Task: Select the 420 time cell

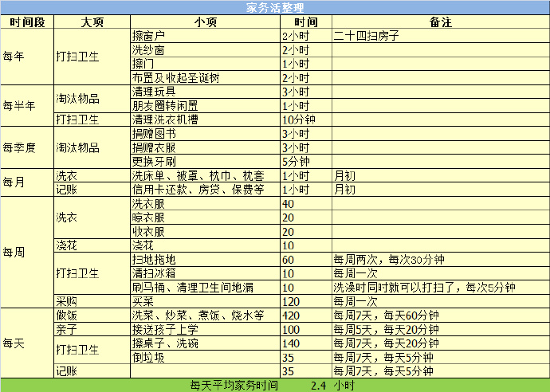Action: [306, 316]
